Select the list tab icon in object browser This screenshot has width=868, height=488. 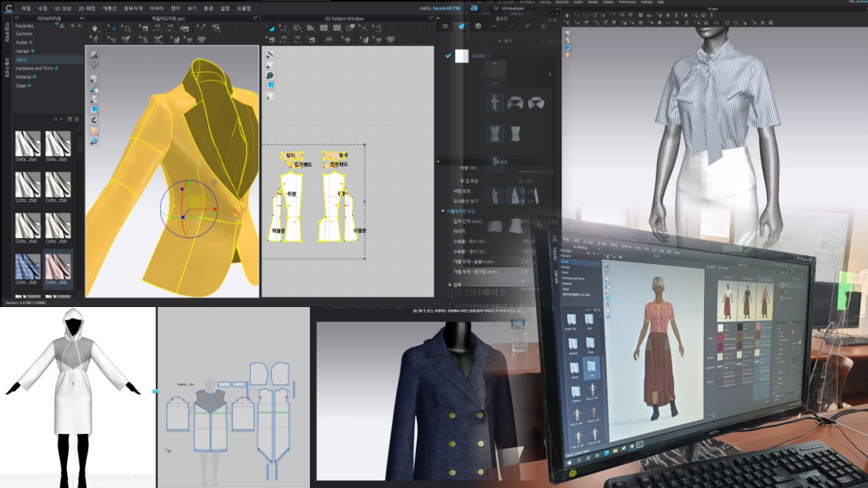tap(445, 26)
